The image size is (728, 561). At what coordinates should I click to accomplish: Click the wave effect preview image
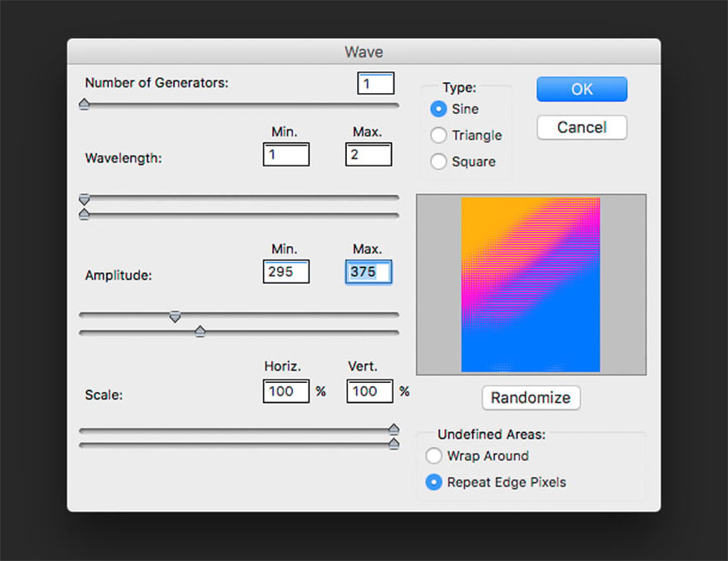(531, 285)
